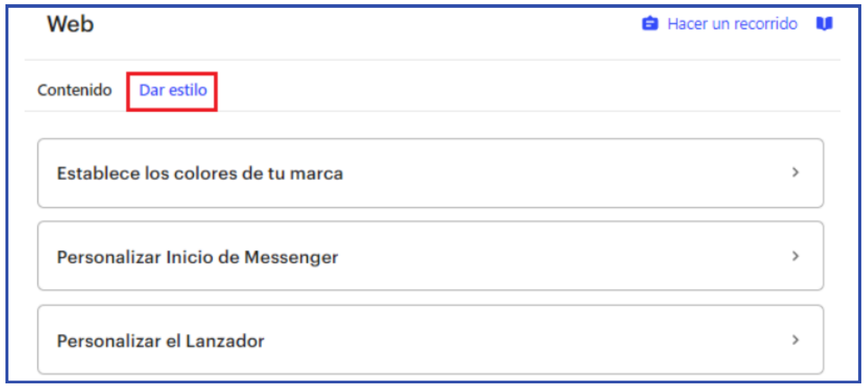Screen dimensions: 868x387
Task: Click the Web page heading
Action: click(x=70, y=25)
